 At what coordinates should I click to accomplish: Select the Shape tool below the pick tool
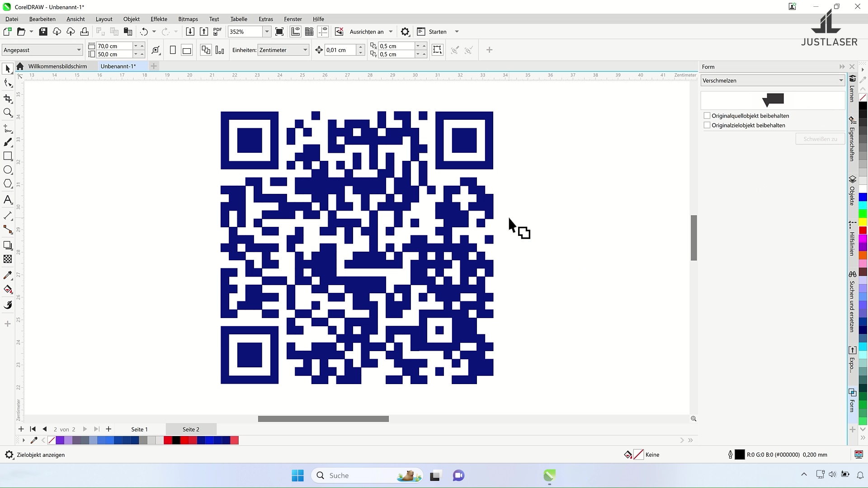(7, 83)
